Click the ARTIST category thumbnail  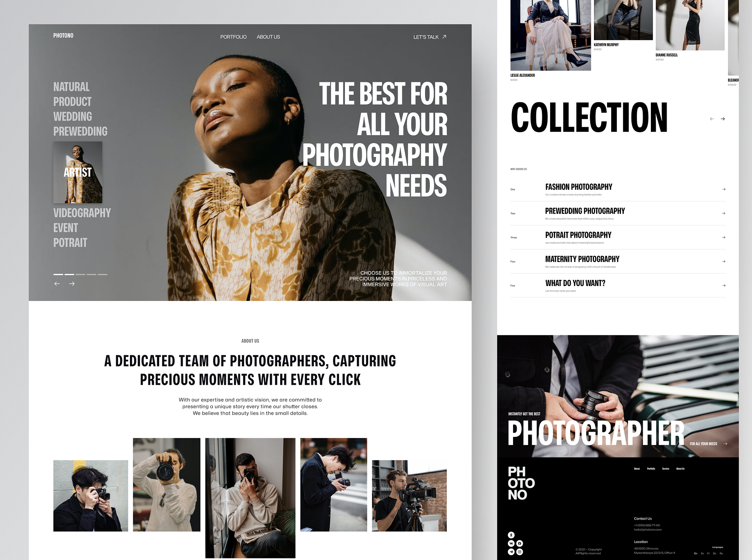tap(80, 174)
